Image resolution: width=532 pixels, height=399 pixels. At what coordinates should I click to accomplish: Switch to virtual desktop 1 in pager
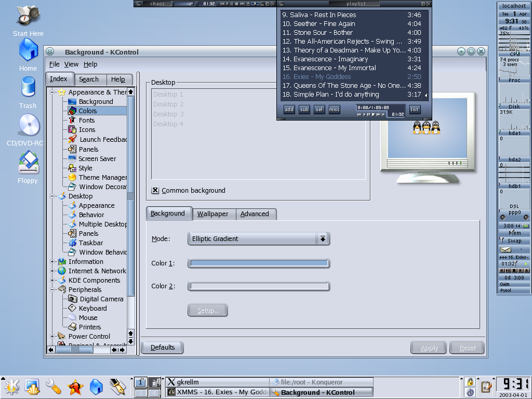[x=140, y=382]
